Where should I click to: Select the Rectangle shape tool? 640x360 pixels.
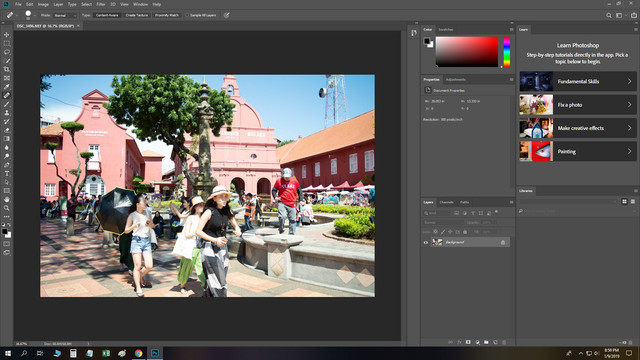tap(7, 191)
